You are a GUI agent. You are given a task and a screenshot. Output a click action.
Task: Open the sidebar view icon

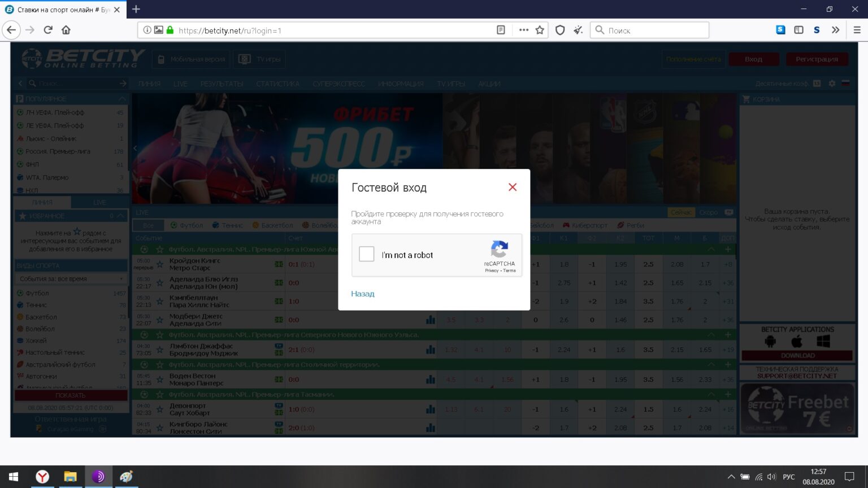pyautogui.click(x=798, y=30)
